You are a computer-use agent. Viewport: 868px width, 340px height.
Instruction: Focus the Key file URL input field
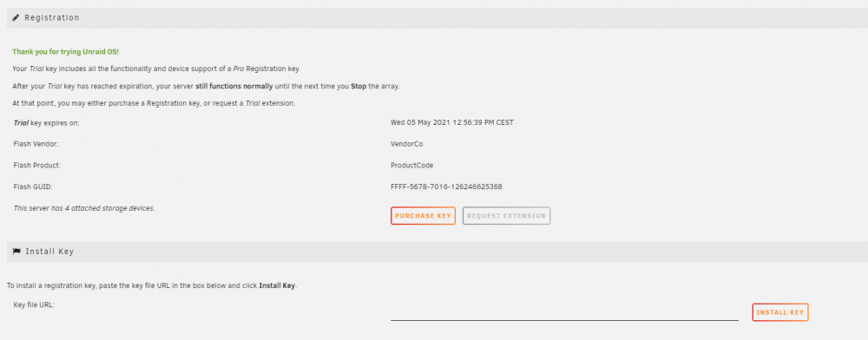[x=564, y=311]
